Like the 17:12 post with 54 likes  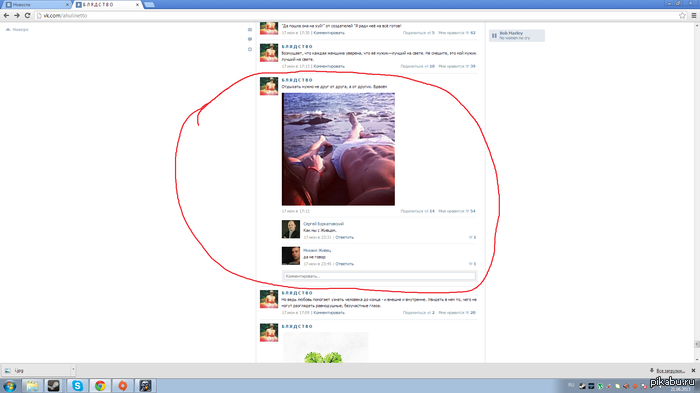click(457, 211)
